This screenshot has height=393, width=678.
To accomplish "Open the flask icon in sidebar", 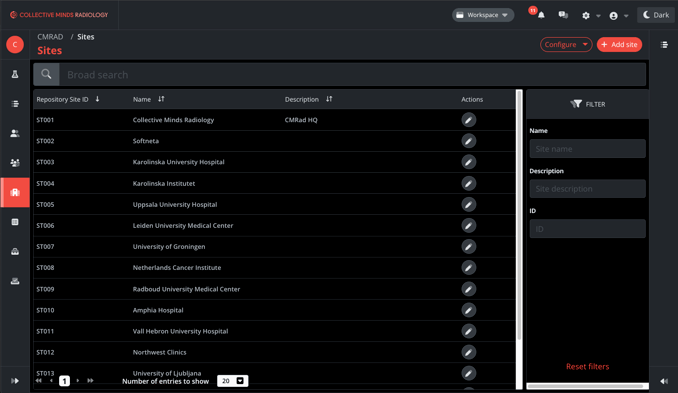I will coord(15,74).
